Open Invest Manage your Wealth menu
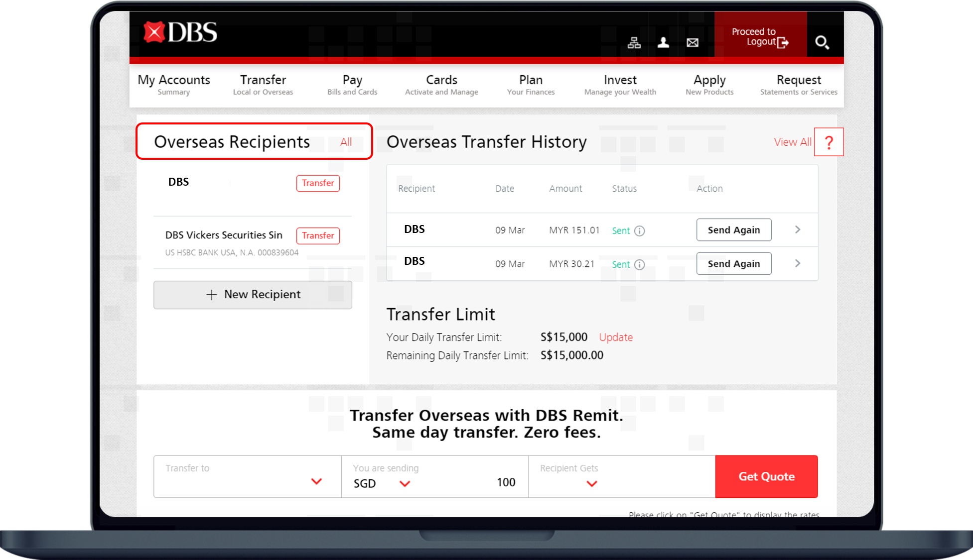The height and width of the screenshot is (560, 973). [x=620, y=85]
